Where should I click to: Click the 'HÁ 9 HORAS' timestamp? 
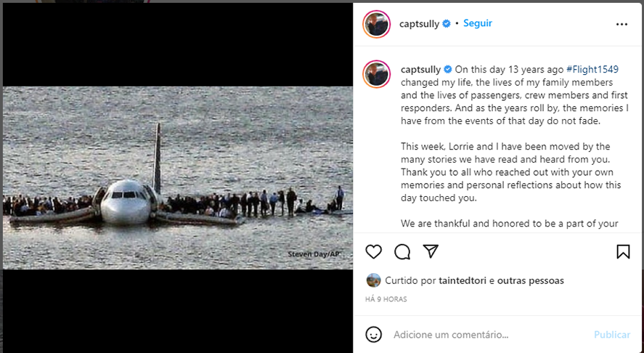[386, 299]
